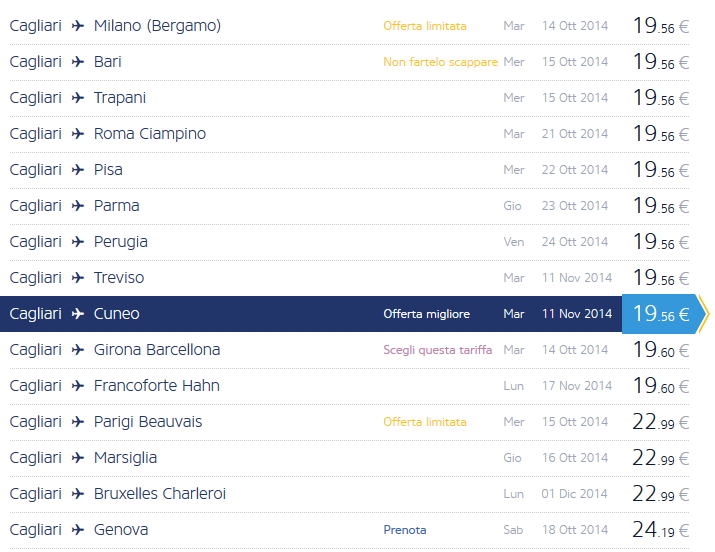Click the 'Offerta limitata' tag on the Parigi Beauvais row
Viewport: 715px width, 552px height.
424,422
